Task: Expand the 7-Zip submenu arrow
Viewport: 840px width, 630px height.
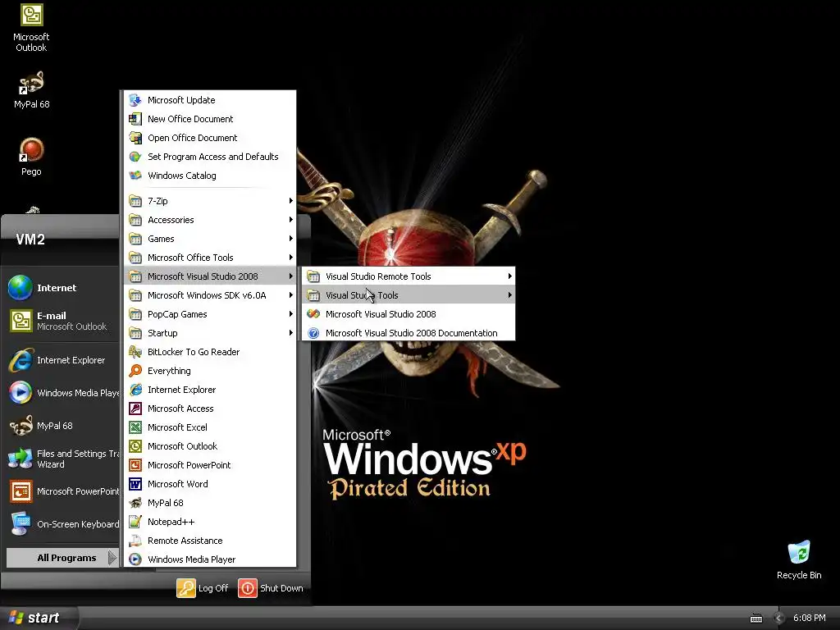Action: click(291, 201)
